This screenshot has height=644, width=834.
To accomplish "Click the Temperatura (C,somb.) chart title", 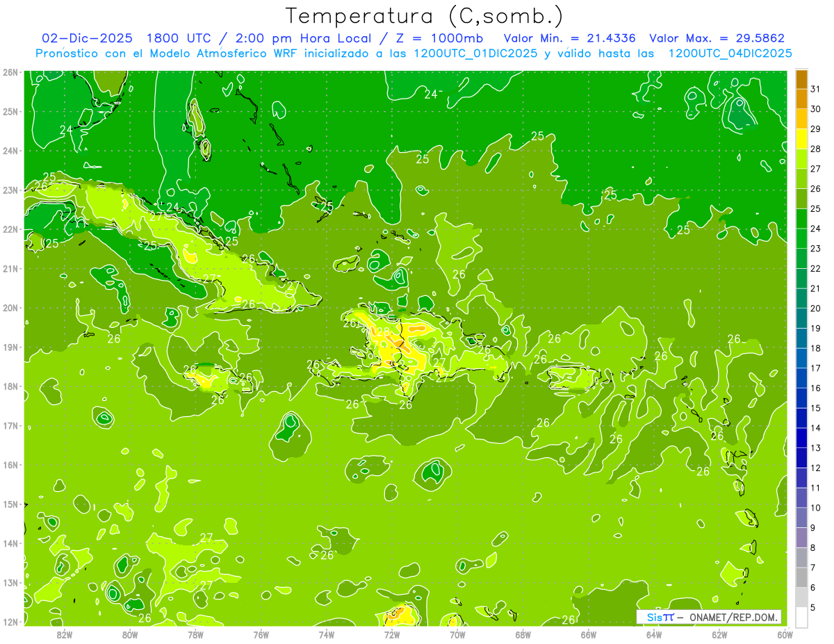I will 425,15.
